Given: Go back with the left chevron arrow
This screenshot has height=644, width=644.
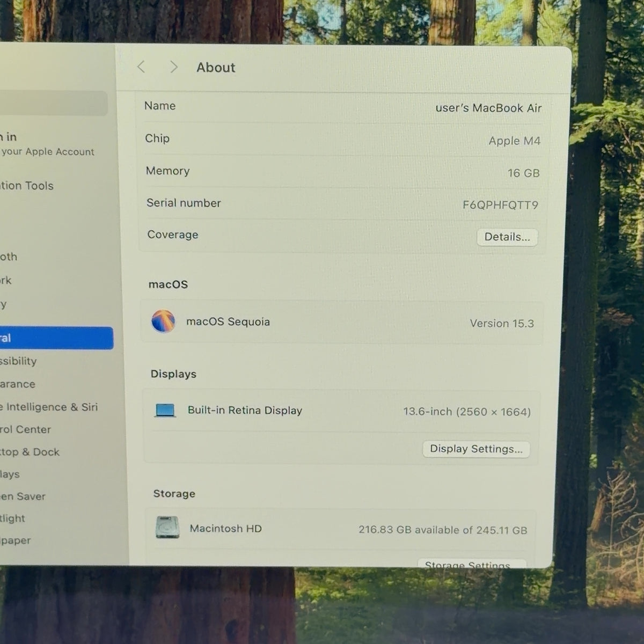Looking at the screenshot, I should click(x=141, y=67).
